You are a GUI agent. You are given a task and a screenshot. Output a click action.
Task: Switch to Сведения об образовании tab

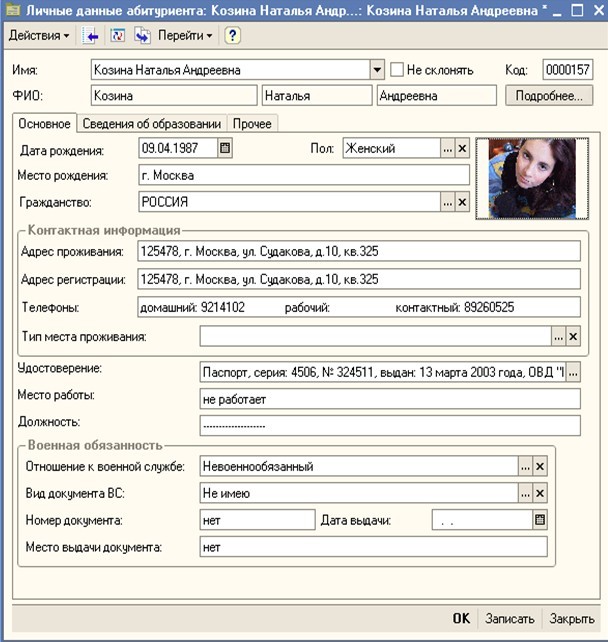[151, 123]
